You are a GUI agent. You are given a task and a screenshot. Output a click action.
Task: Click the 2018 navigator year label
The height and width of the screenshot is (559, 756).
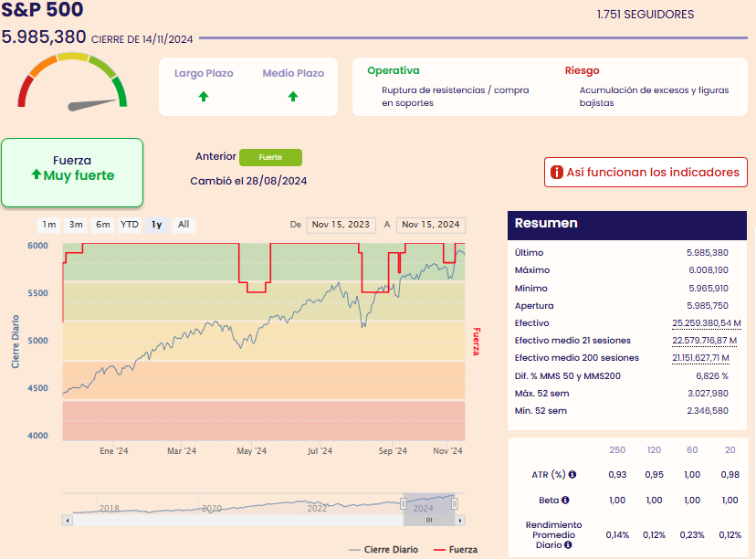point(109,509)
